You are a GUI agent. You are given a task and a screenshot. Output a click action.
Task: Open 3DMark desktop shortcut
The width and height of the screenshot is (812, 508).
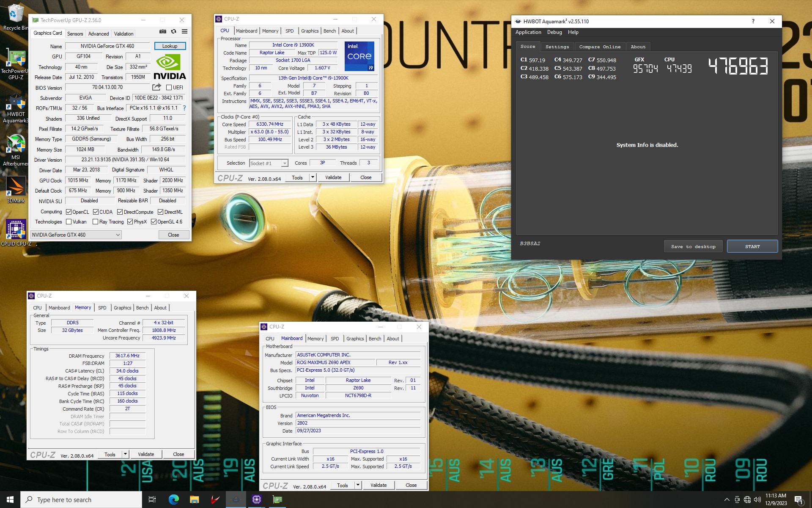click(16, 189)
